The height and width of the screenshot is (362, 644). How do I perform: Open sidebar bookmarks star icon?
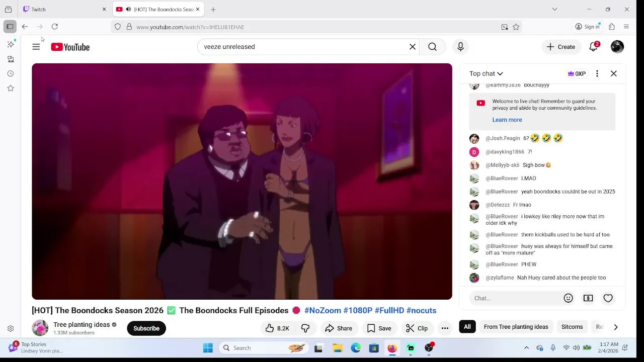click(11, 88)
